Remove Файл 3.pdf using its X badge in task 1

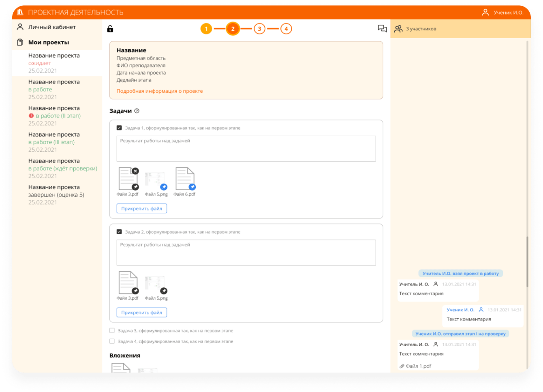[135, 171]
